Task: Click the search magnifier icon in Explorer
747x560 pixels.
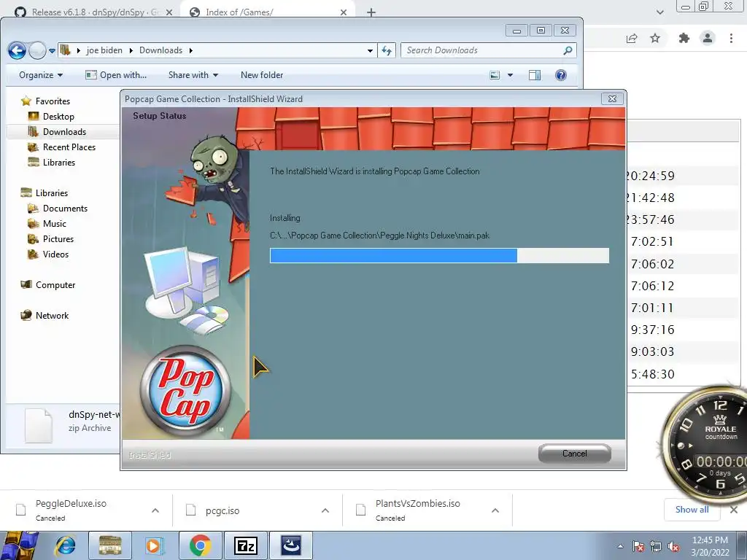Action: point(568,50)
